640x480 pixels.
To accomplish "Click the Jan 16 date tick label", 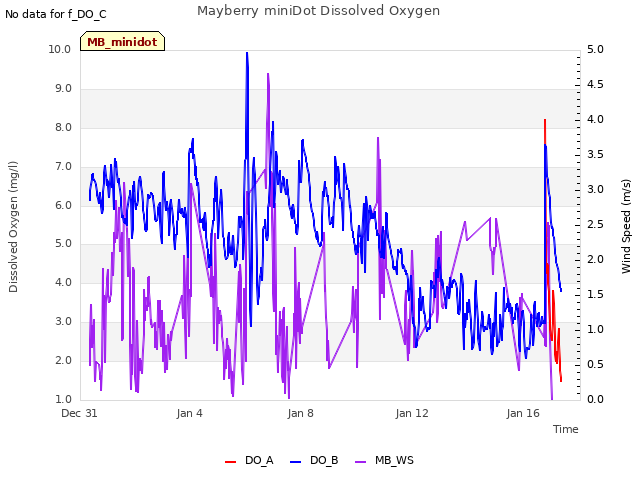I will 523,413.
